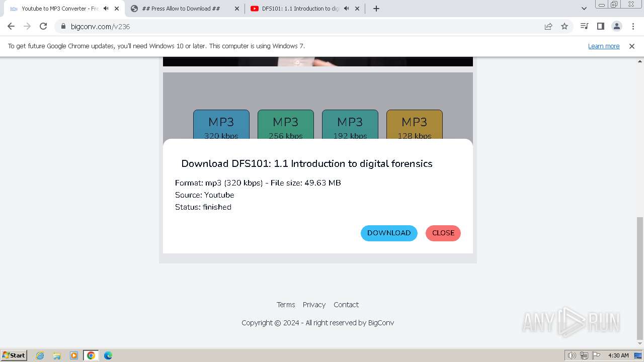The image size is (644, 362).
Task: Open the tab search dropdown
Action: pos(584,9)
